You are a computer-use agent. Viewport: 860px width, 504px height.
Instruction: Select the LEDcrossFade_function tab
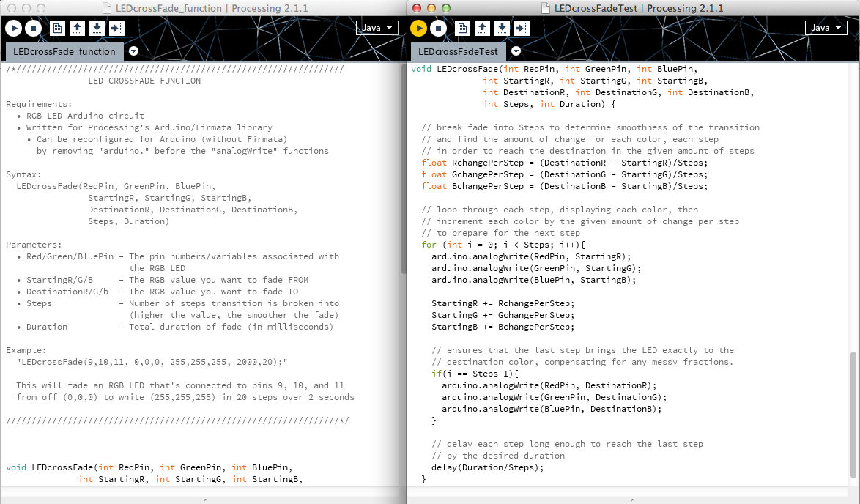click(64, 51)
